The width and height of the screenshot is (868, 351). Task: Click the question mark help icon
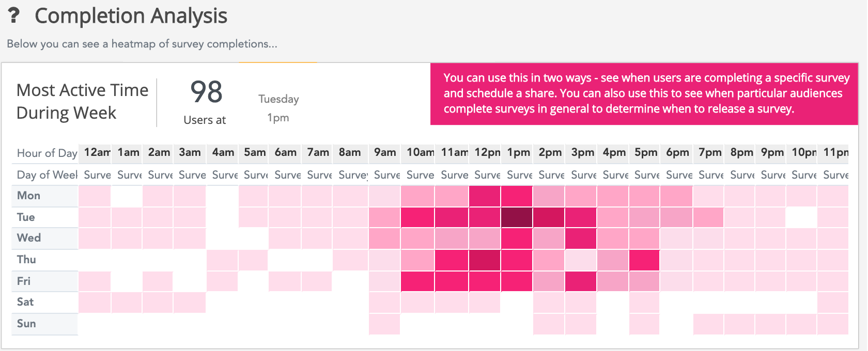[x=14, y=15]
